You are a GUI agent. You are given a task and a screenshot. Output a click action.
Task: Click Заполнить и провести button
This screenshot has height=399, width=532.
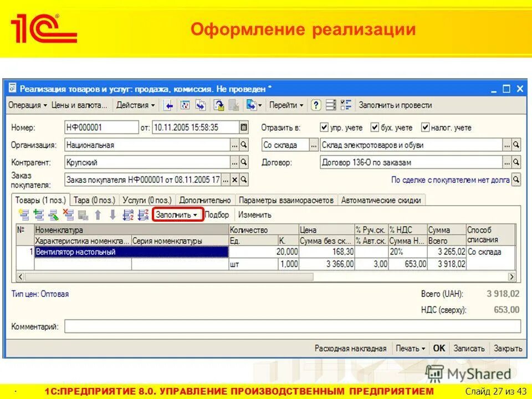pos(395,105)
